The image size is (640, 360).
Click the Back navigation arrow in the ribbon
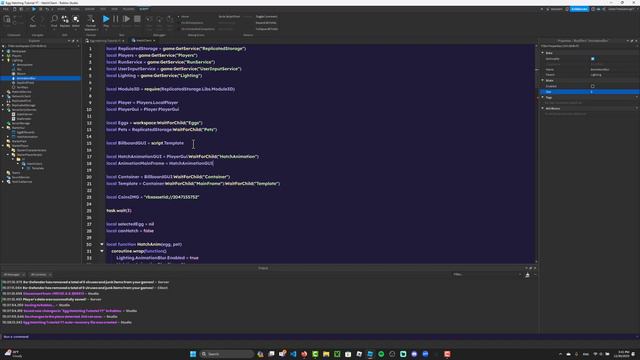pyautogui.click(x=33, y=19)
